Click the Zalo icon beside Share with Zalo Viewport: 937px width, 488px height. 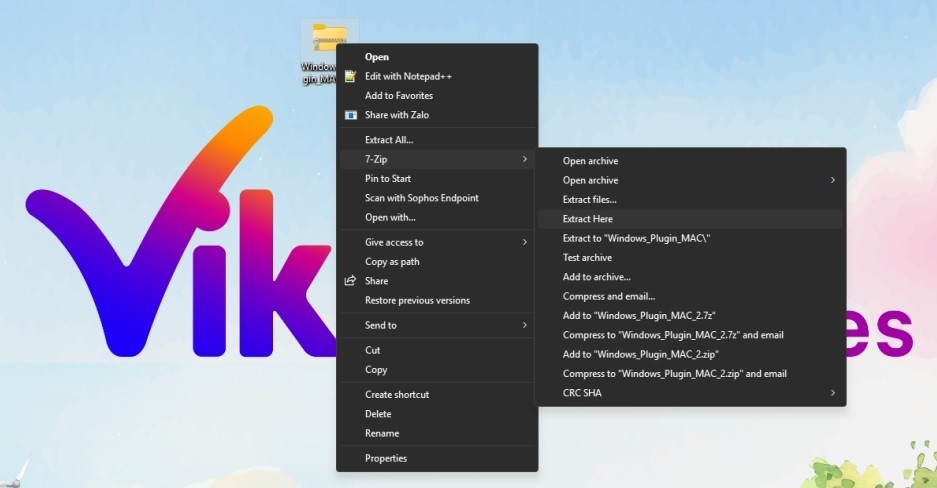click(351, 115)
